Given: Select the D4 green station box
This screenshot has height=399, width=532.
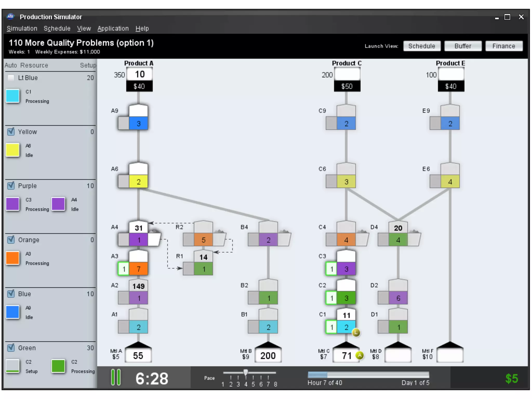Looking at the screenshot, I should click(x=398, y=240).
